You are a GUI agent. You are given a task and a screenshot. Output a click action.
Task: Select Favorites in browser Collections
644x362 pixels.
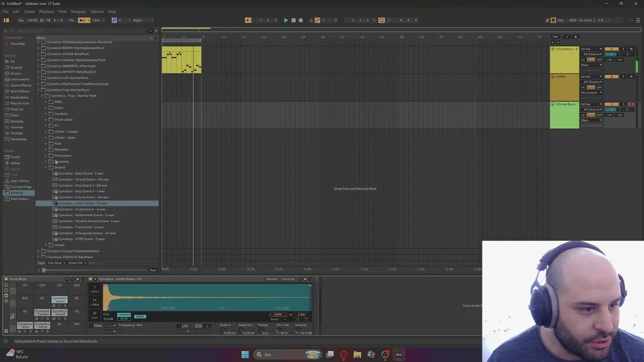coord(17,44)
